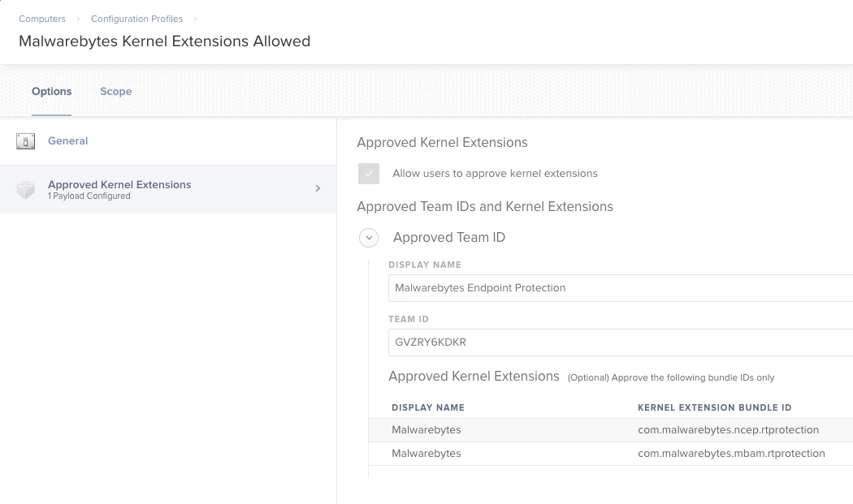The height and width of the screenshot is (504, 853).
Task: Switch to the Scope tab
Action: [x=116, y=92]
